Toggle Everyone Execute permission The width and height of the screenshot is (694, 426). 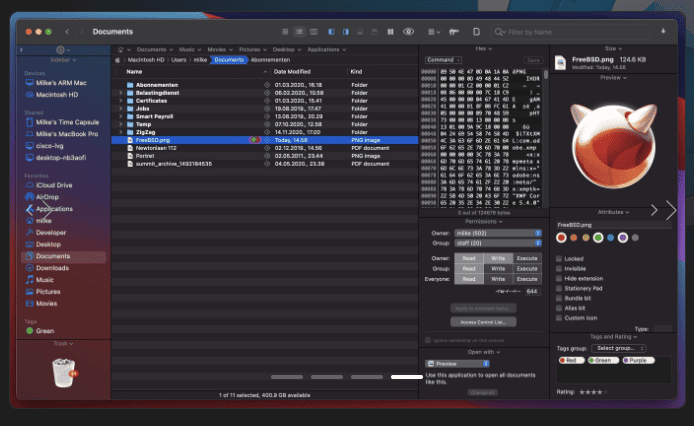(527, 279)
